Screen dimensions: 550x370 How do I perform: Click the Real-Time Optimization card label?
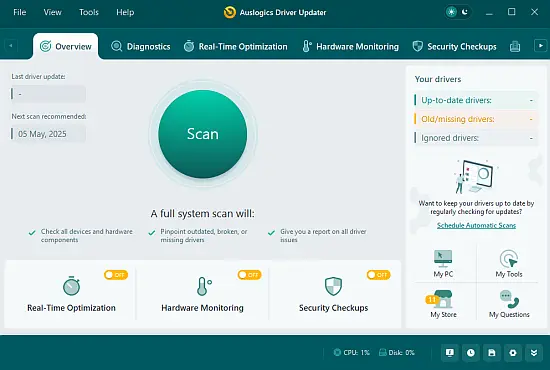71,308
